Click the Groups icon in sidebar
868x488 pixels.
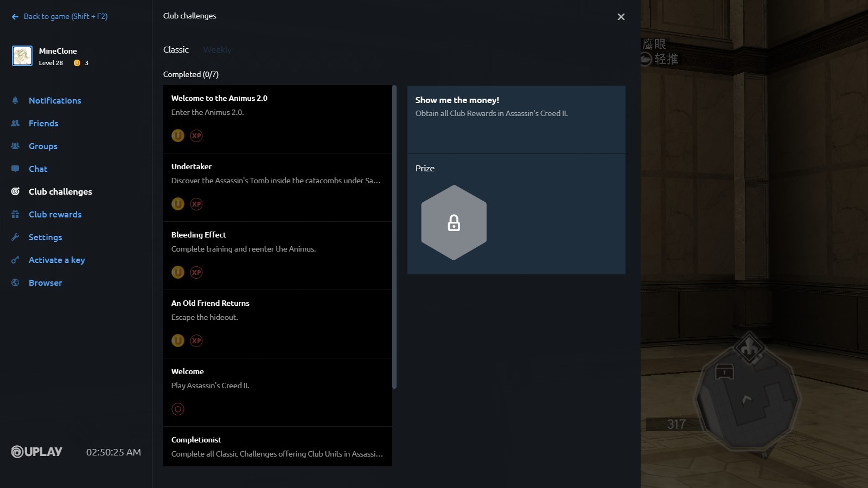tap(15, 146)
